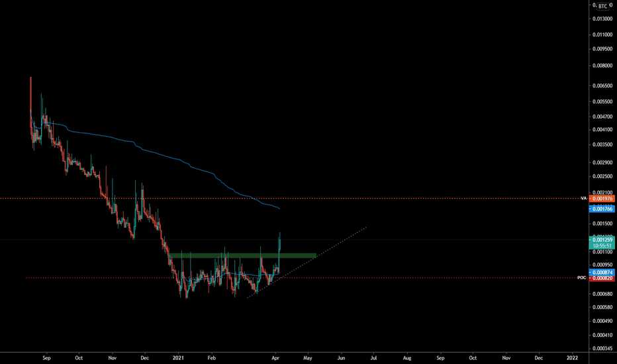Screen dimensions: 617x364
Task: Click the 0.000680 price axis label
Action: 602,294
